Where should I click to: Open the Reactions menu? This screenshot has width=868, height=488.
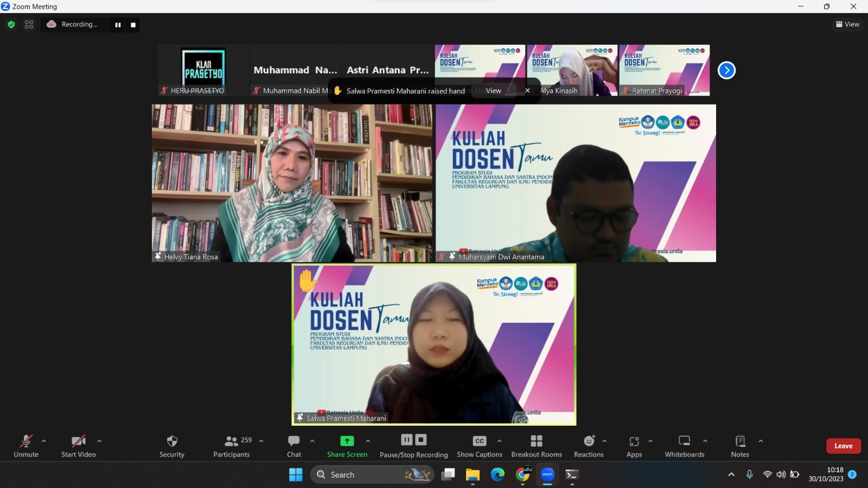pyautogui.click(x=589, y=446)
